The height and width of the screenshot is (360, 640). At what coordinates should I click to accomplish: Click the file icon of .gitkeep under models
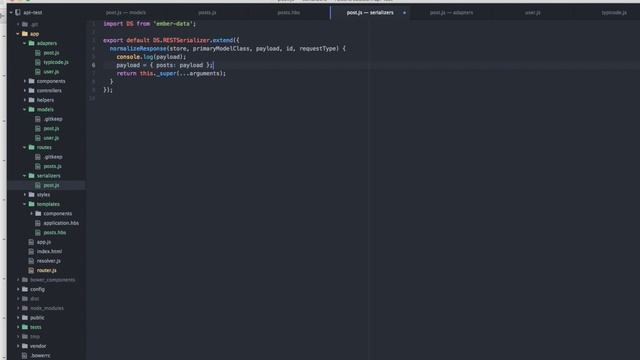click(38, 119)
